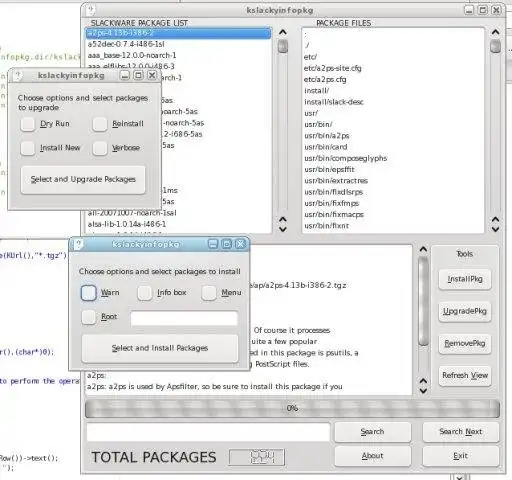The width and height of the screenshot is (512, 480).
Task: Click the RemovePkg button
Action: pyautogui.click(x=465, y=343)
